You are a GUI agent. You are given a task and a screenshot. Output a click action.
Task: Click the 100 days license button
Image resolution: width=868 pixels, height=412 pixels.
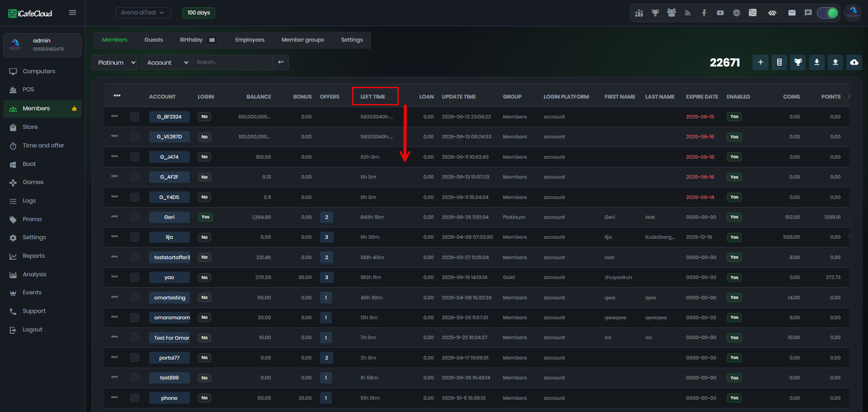[198, 13]
